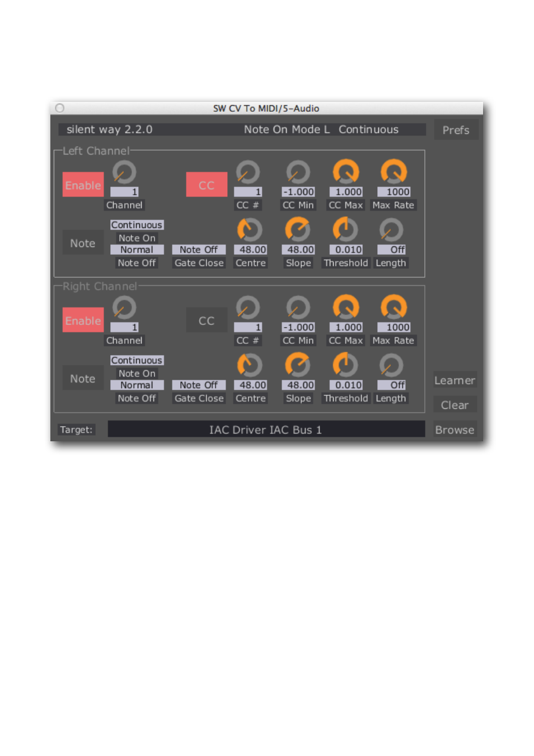Toggle the Left Channel Note button
This screenshot has height=756, width=534.
pos(83,243)
